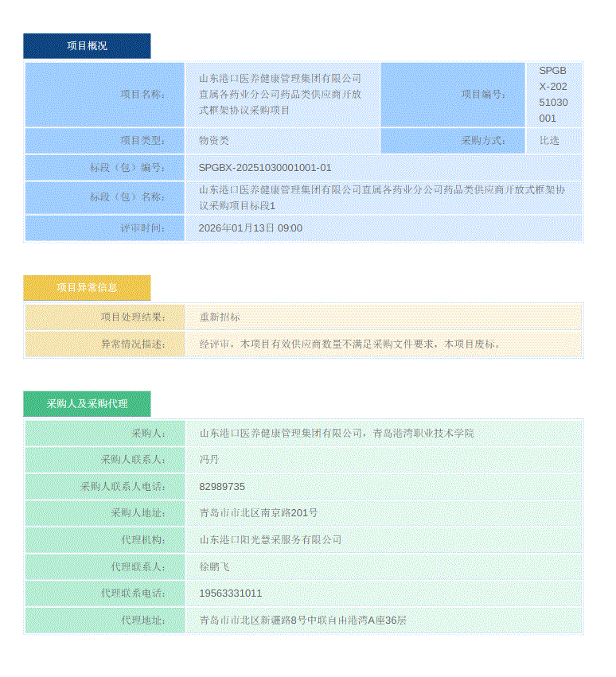Click the purchaser name in 采购人 row
Image resolution: width=616 pixels, height=677 pixels.
point(336,434)
